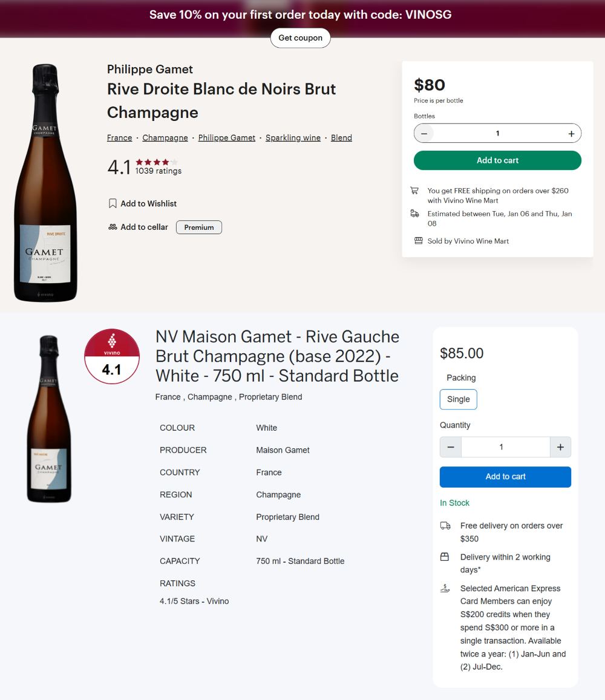
Task: Click the delivery truck estimate icon
Action: pos(414,214)
